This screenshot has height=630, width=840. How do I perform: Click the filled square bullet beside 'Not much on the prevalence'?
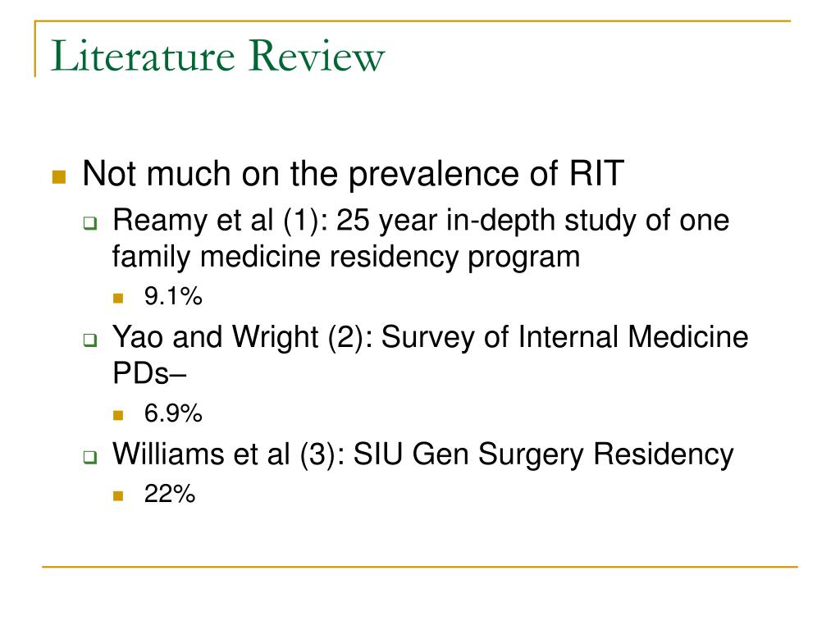click(59, 176)
